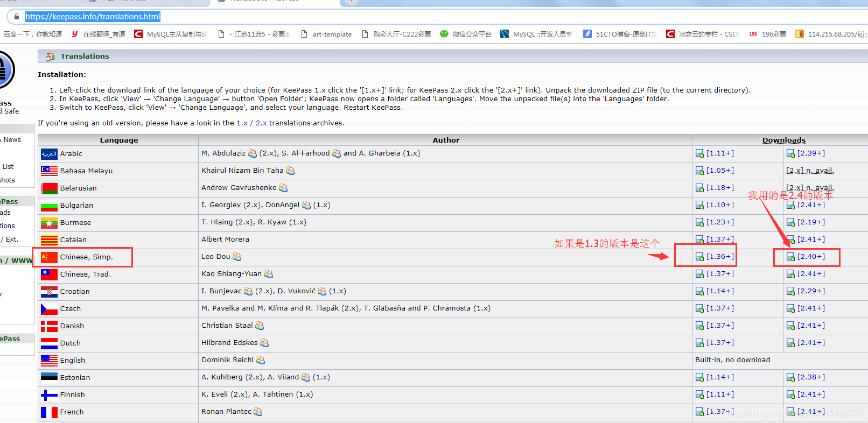This screenshot has height=423, width=868.
Task: Download Croatian [2.29+] translation
Action: click(x=811, y=291)
